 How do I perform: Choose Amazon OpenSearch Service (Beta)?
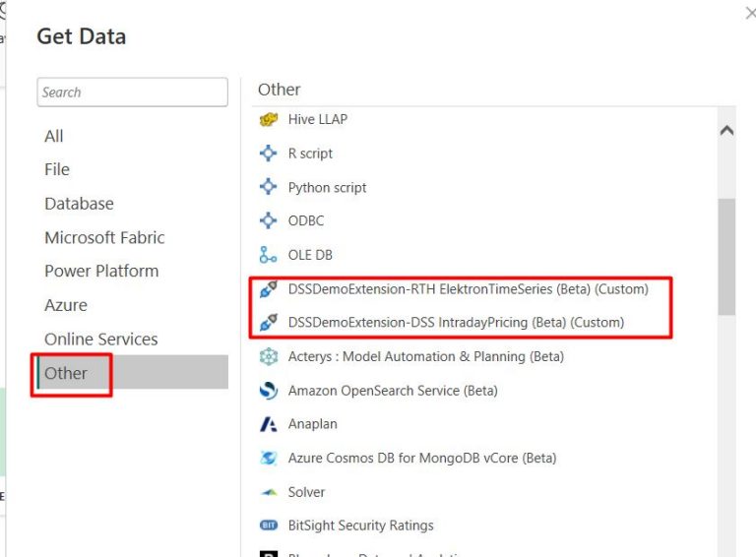[393, 391]
